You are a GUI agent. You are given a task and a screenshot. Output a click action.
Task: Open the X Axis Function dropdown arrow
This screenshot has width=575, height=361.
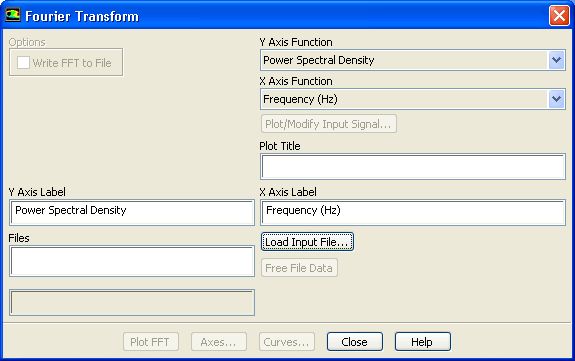click(556, 99)
